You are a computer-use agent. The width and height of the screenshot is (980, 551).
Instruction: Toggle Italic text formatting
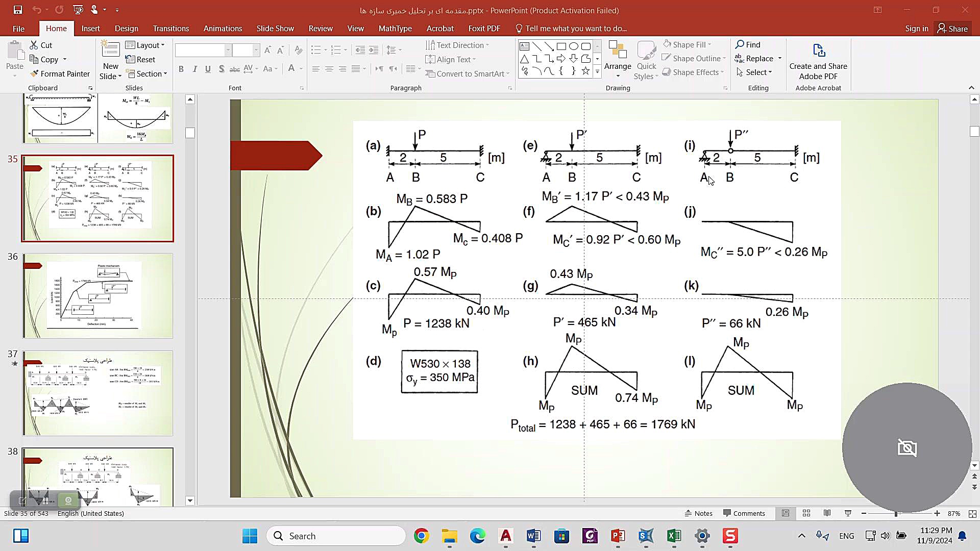194,69
